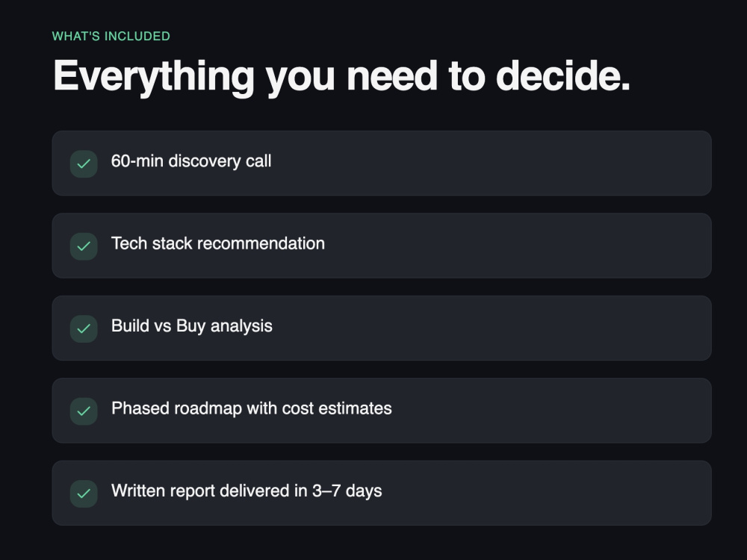Click "Written report delivered in 3–7 days" text

pos(247,491)
